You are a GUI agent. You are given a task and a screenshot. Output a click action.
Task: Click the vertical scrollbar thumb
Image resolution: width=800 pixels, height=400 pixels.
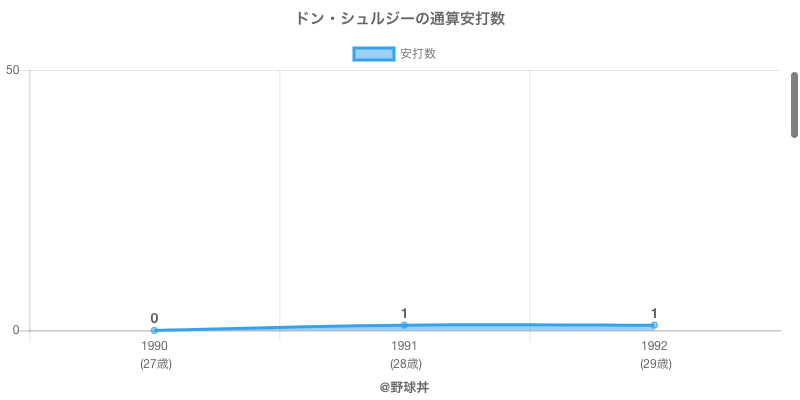794,105
